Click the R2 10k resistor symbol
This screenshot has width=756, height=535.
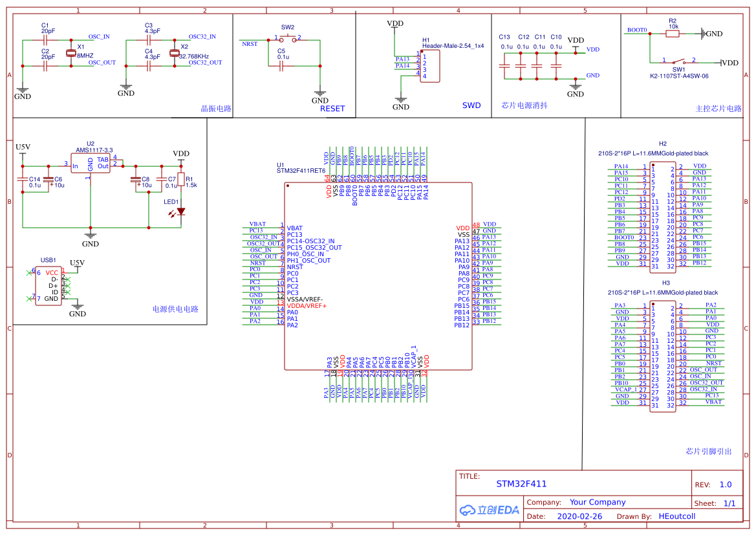pos(673,34)
